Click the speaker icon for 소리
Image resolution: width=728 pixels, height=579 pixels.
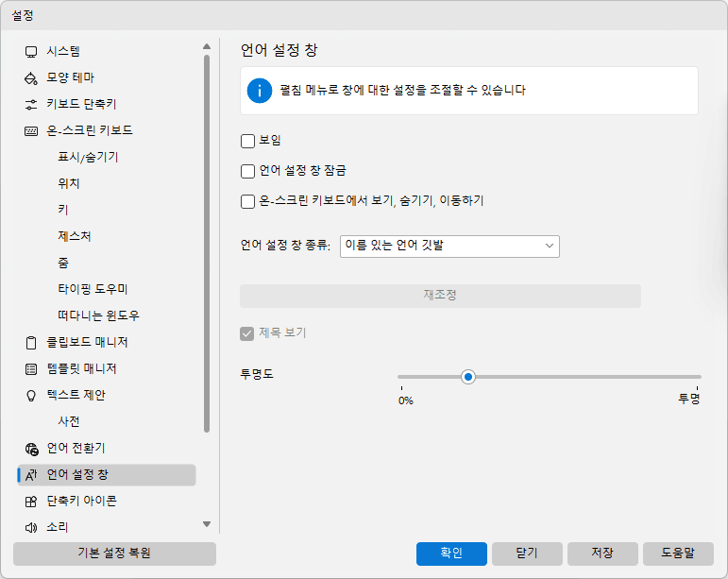(x=31, y=528)
